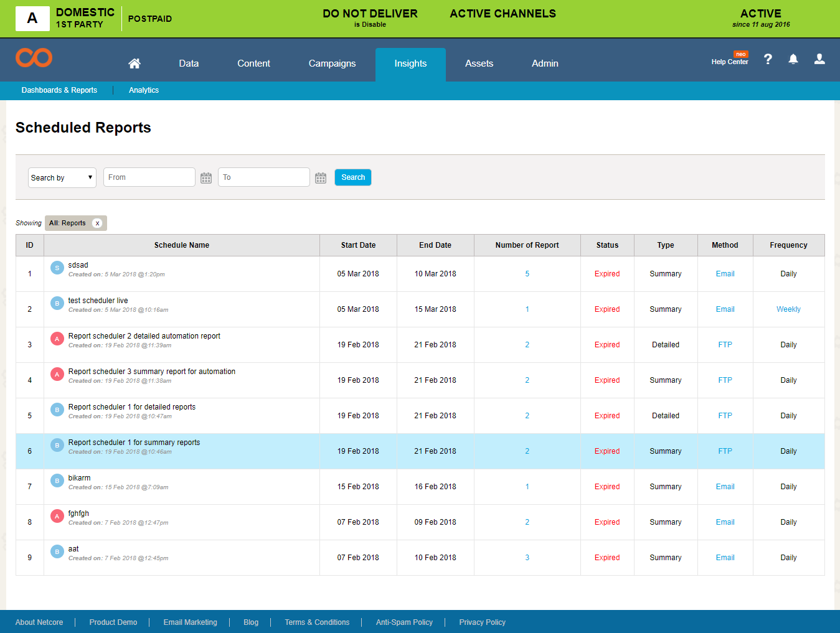Go to the Home icon in navigation
The height and width of the screenshot is (633, 840).
[x=134, y=63]
